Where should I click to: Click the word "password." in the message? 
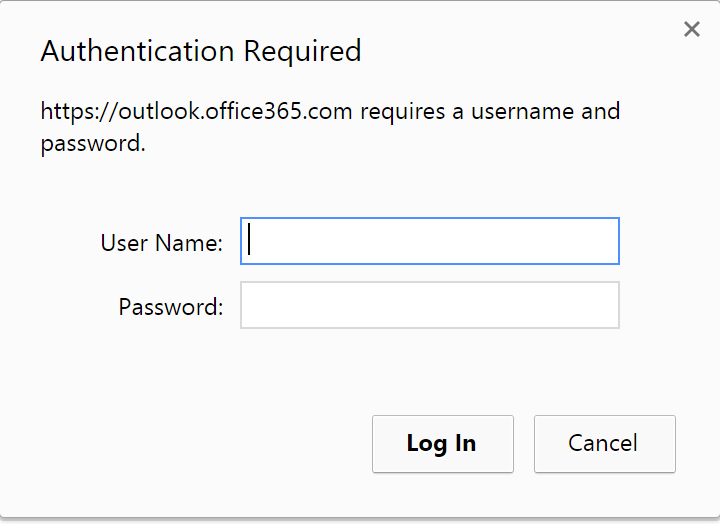93,143
